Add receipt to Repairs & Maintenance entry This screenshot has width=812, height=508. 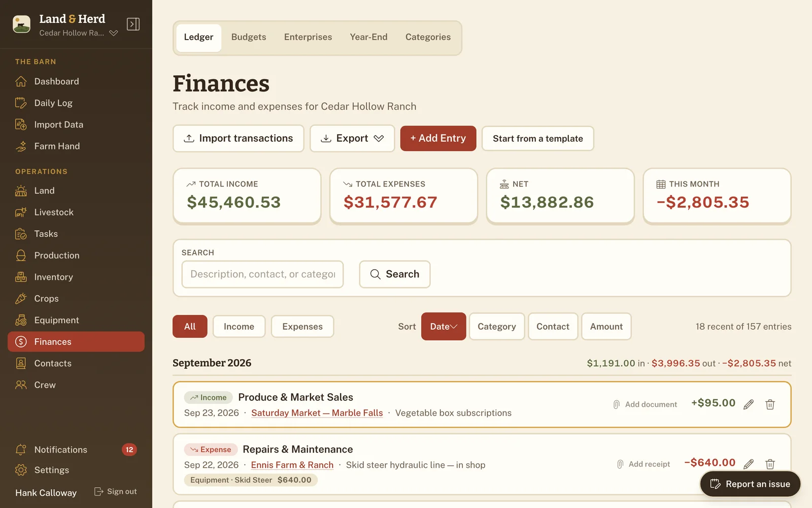click(x=644, y=464)
